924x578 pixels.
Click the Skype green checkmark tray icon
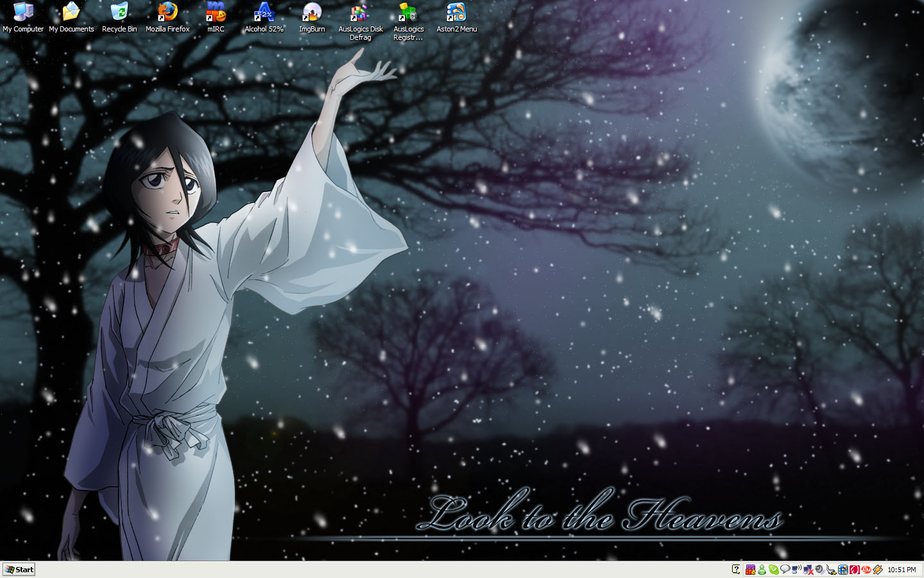773,570
